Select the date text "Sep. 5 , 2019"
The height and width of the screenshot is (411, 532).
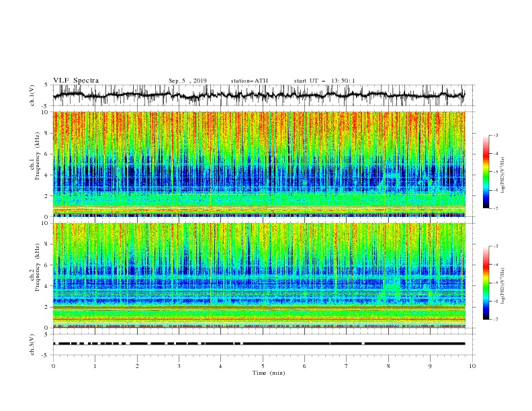click(187, 81)
